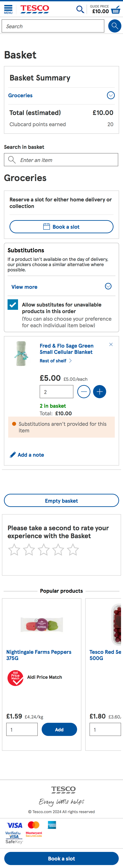Image resolution: width=123 pixels, height=868 pixels.
Task: Click the pencil icon beside Add a note
Action: [13, 455]
